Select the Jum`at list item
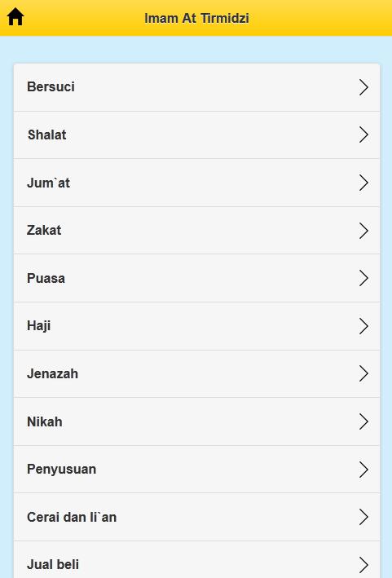 [x=196, y=183]
